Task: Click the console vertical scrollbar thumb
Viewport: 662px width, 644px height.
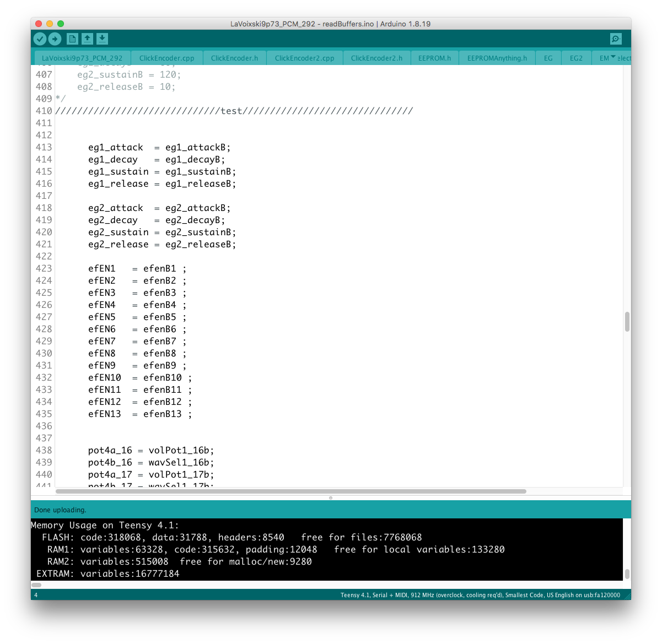Action: pyautogui.click(x=627, y=573)
